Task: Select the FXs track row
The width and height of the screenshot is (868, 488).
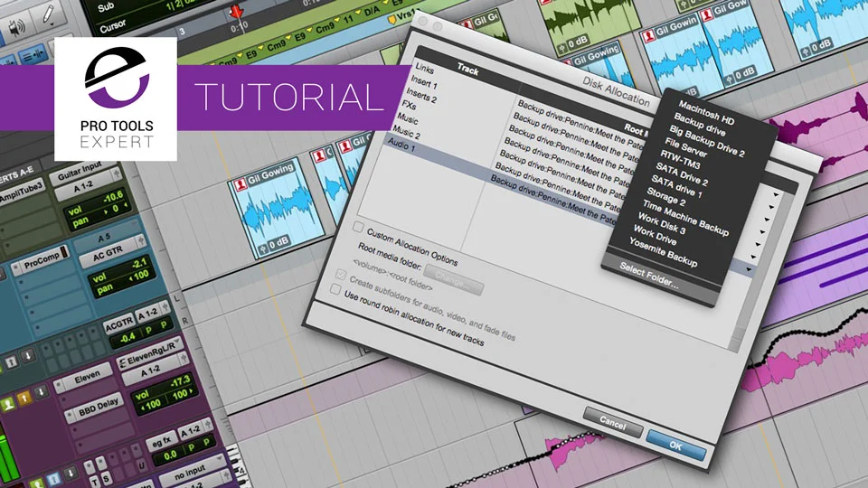Action: (409, 104)
